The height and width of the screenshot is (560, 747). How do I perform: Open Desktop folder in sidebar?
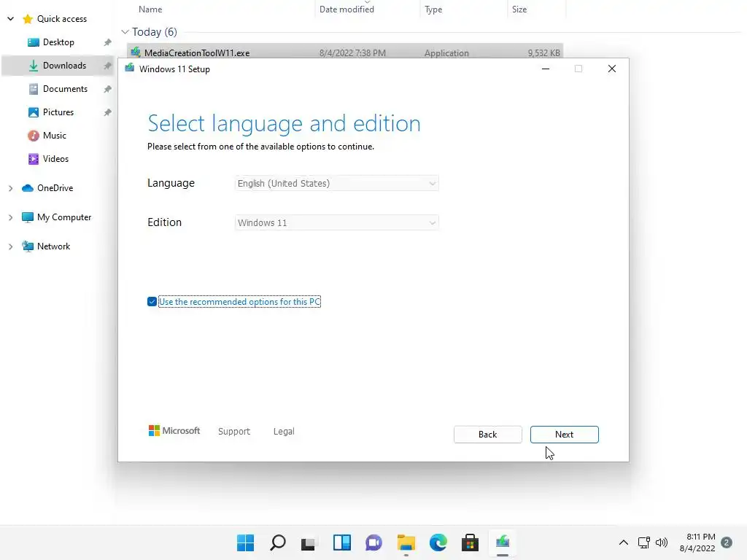point(58,42)
